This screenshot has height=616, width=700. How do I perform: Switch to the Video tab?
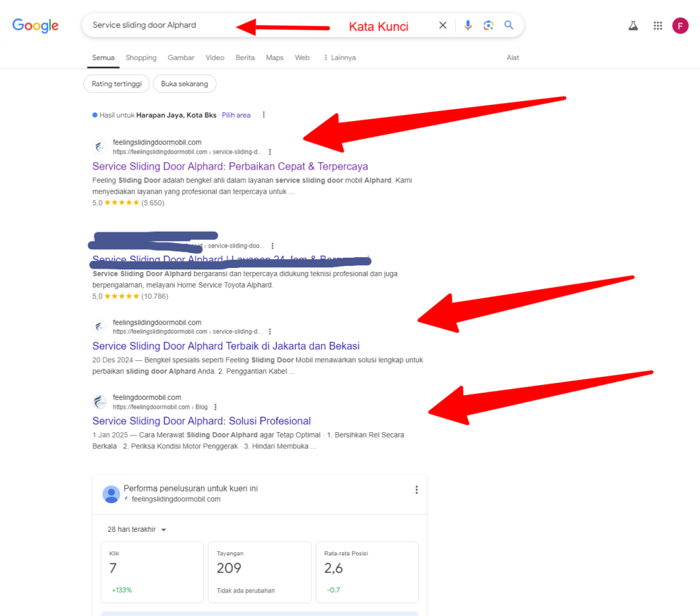click(215, 57)
